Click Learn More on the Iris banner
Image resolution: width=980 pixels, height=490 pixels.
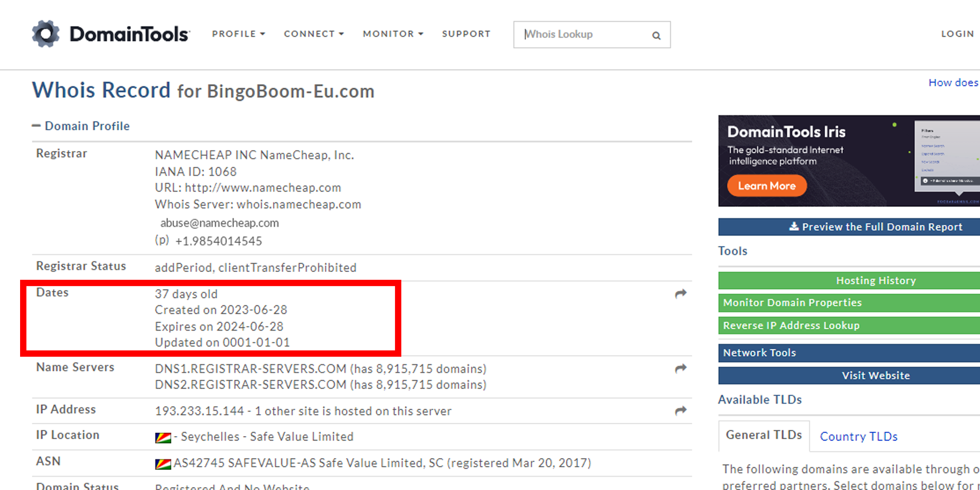tap(767, 186)
